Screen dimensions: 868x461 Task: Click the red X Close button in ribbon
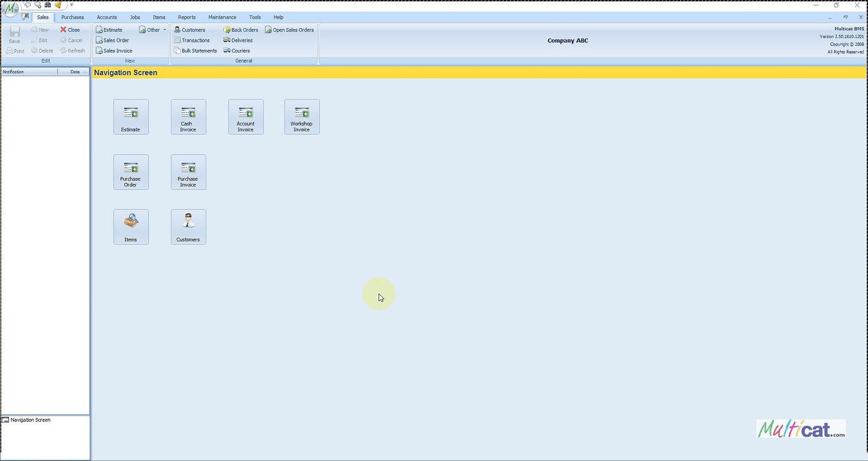point(70,30)
